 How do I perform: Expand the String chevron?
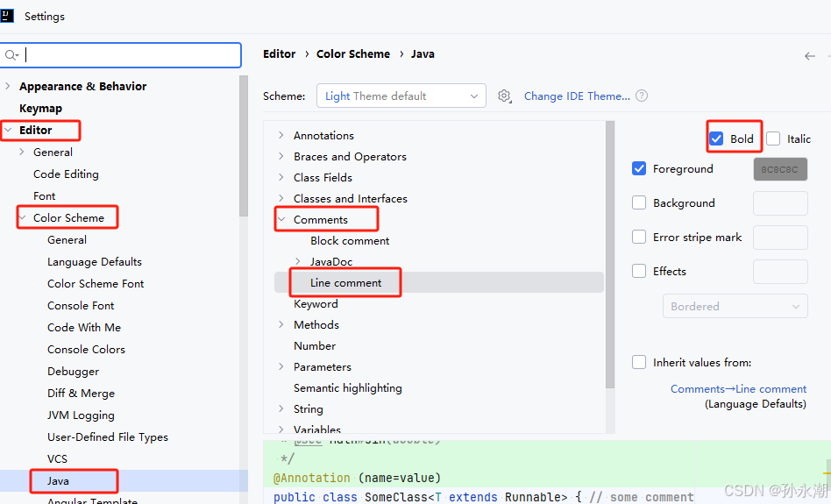(x=281, y=408)
